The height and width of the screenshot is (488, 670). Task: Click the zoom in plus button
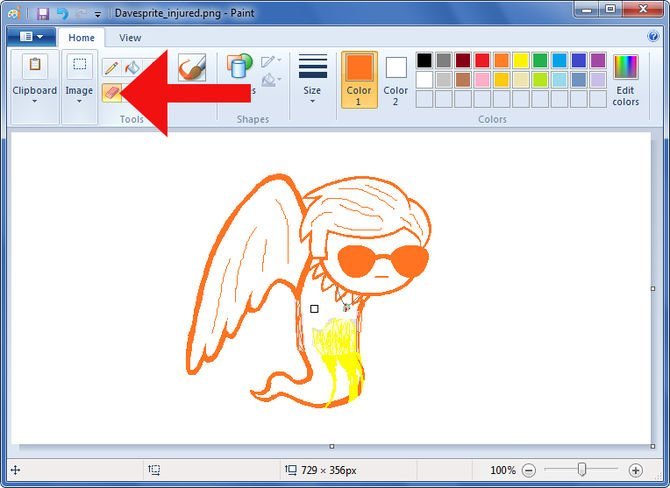click(635, 470)
